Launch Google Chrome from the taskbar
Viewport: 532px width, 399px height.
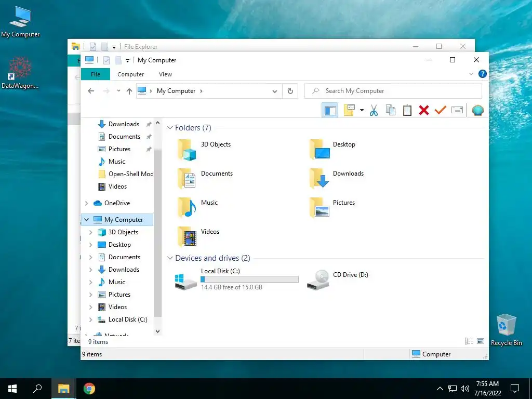[89, 389]
